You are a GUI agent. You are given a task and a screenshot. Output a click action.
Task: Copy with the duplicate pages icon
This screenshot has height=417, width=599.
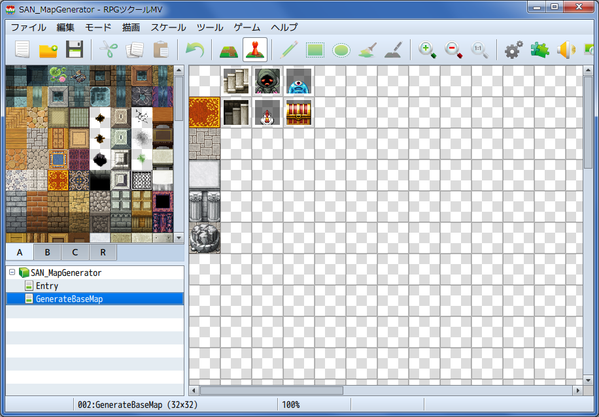pos(135,50)
